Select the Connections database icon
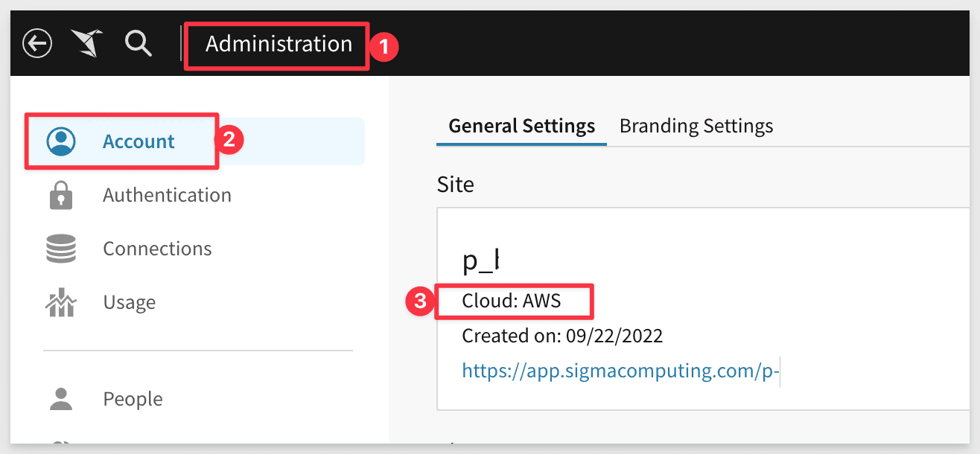This screenshot has height=454, width=980. tap(60, 248)
